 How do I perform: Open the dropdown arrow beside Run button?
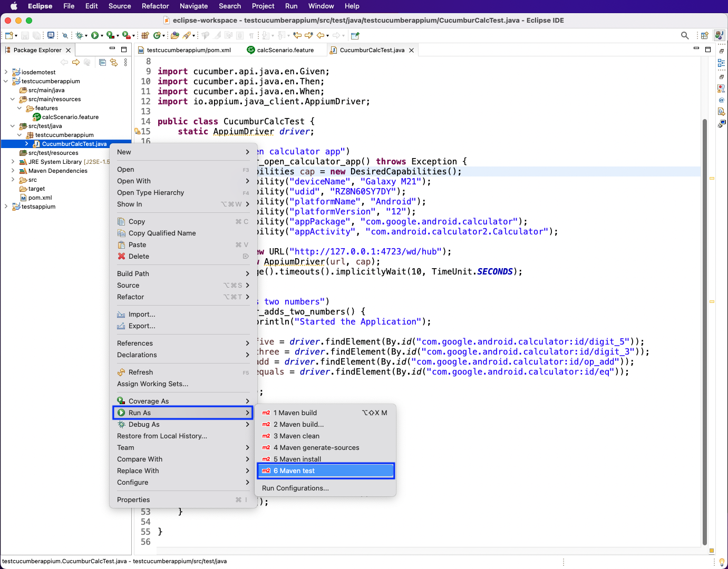pyautogui.click(x=102, y=36)
